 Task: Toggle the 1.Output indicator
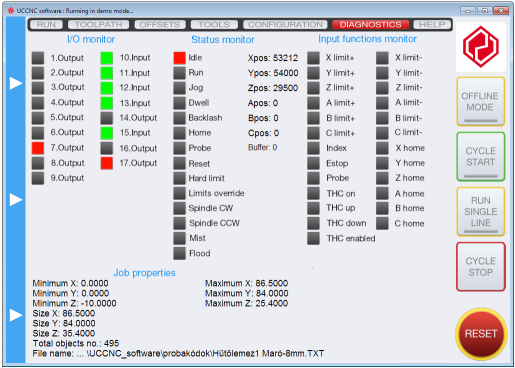click(x=38, y=58)
